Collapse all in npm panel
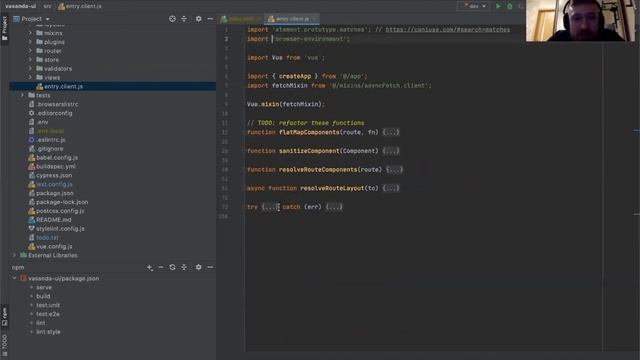This screenshot has width=640, height=360. point(184,267)
